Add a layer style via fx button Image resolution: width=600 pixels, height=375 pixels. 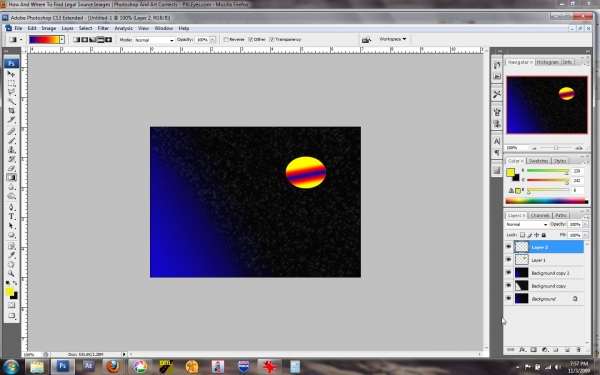click(522, 350)
